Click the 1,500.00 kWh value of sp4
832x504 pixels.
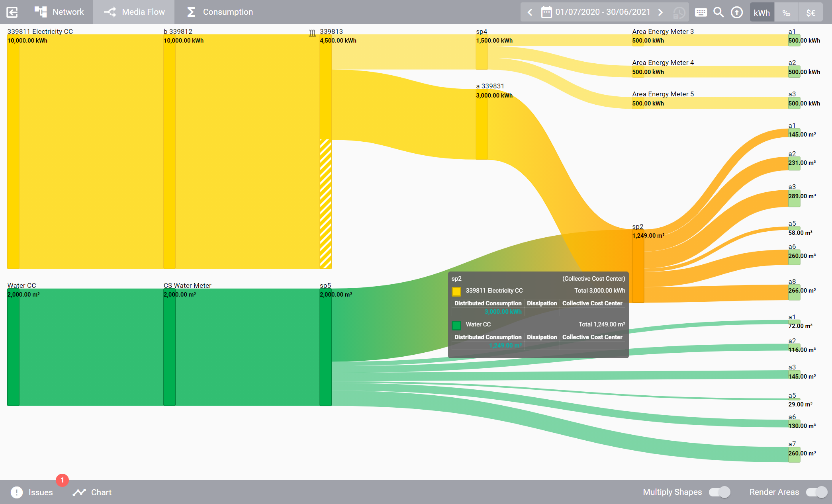pyautogui.click(x=494, y=41)
